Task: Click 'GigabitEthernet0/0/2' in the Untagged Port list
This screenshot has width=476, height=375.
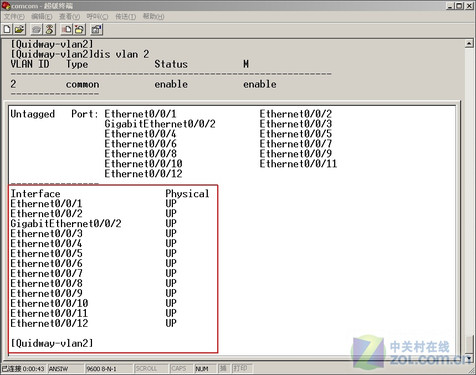Action: (x=160, y=124)
